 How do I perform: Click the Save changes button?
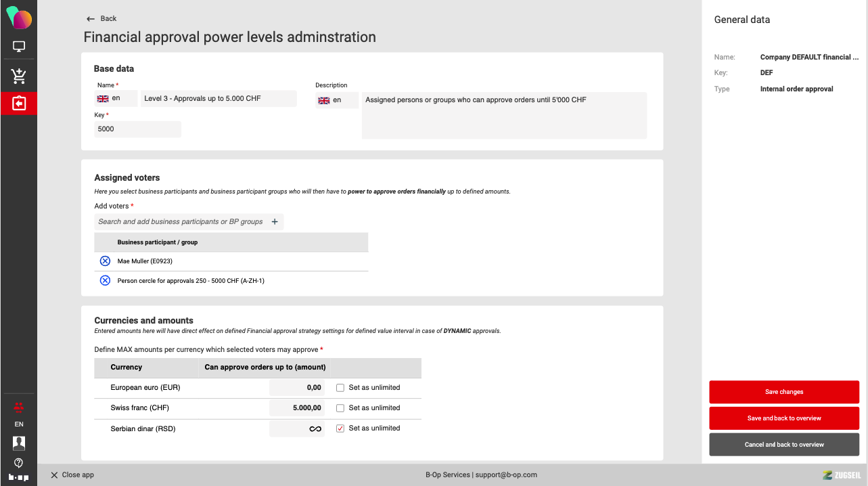pyautogui.click(x=784, y=392)
